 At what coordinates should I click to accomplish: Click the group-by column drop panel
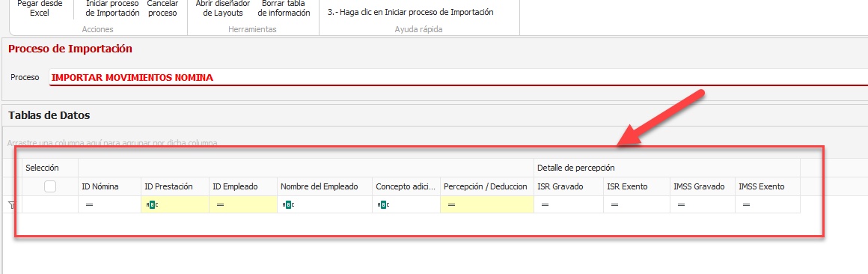[435, 143]
